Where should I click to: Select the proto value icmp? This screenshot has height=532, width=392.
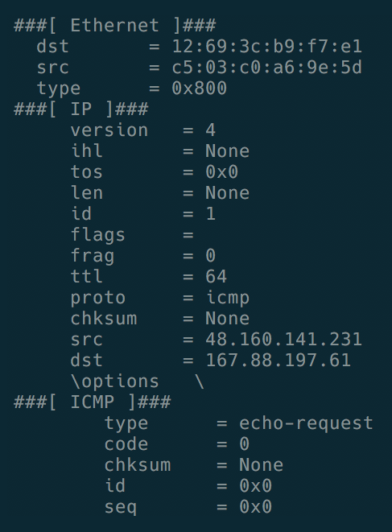[228, 298]
